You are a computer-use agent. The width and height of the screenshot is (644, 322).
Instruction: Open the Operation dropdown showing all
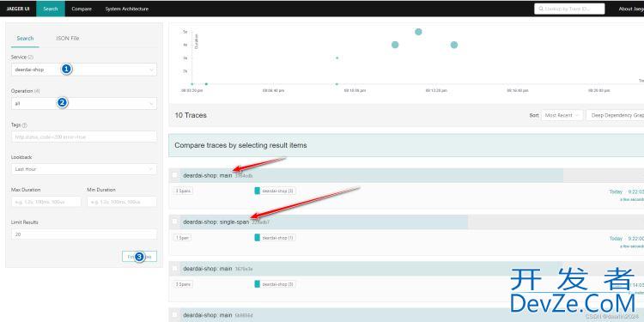(x=84, y=104)
